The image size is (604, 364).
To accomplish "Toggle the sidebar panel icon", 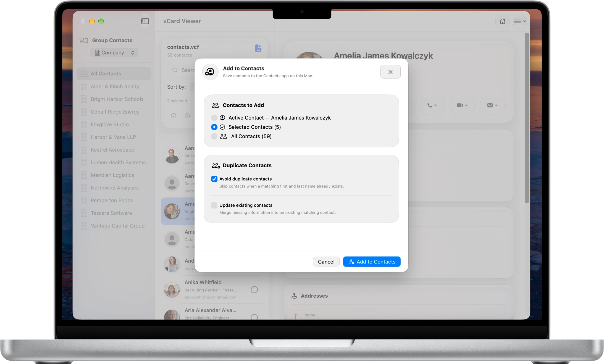I will pyautogui.click(x=145, y=21).
